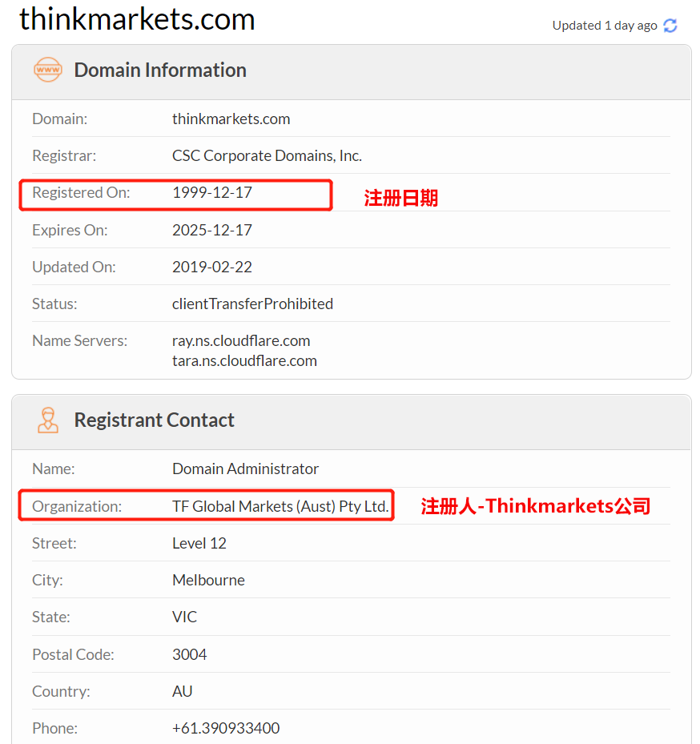Select the country value AU
700x744 pixels.
[x=183, y=691]
